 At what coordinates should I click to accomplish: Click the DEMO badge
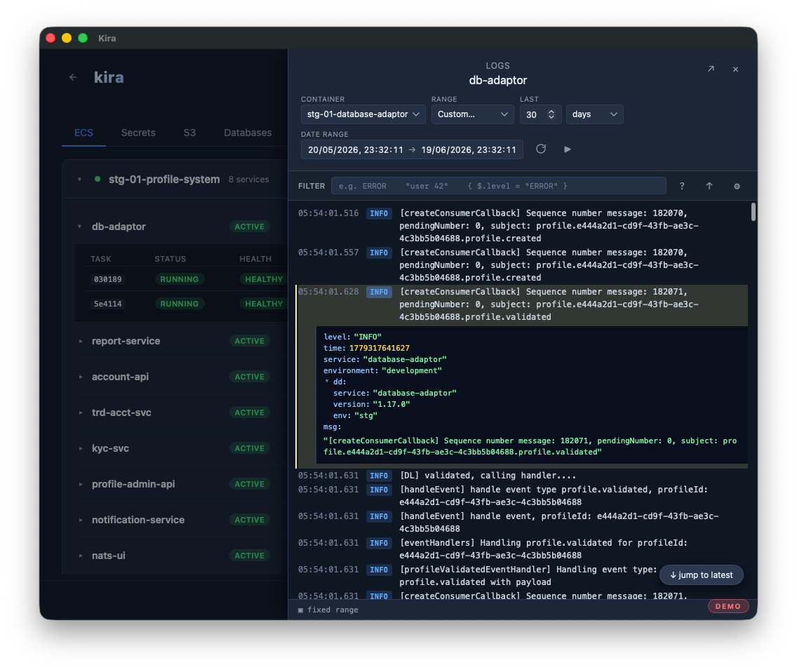point(728,606)
